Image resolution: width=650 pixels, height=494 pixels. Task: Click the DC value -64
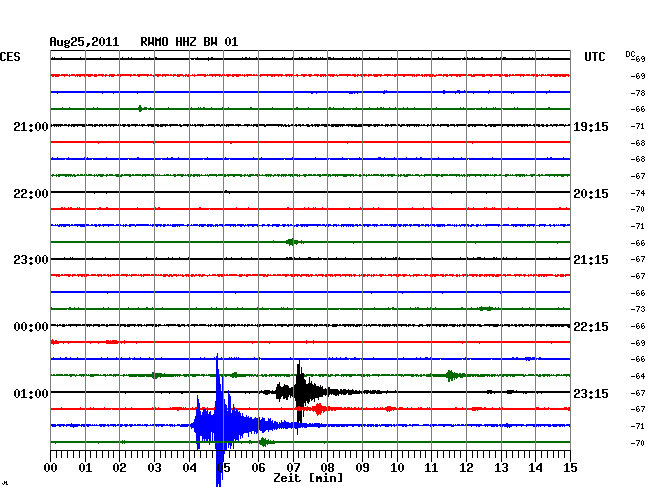pos(638,376)
